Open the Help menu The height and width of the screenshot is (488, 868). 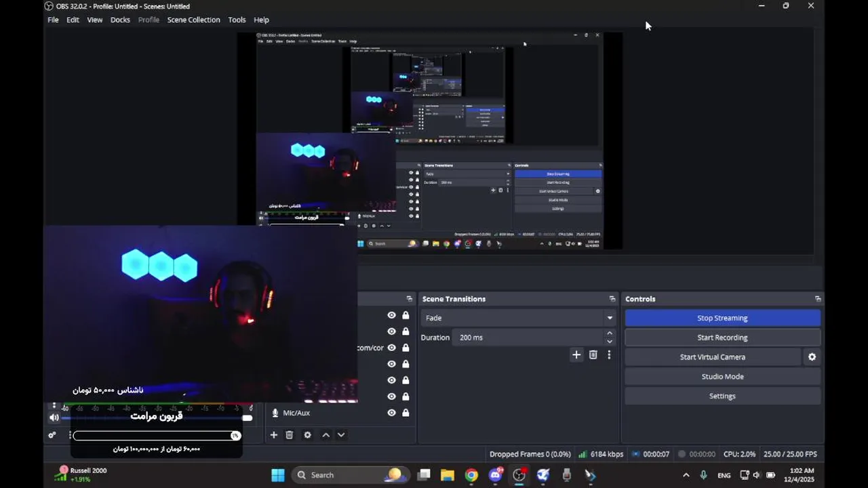261,20
